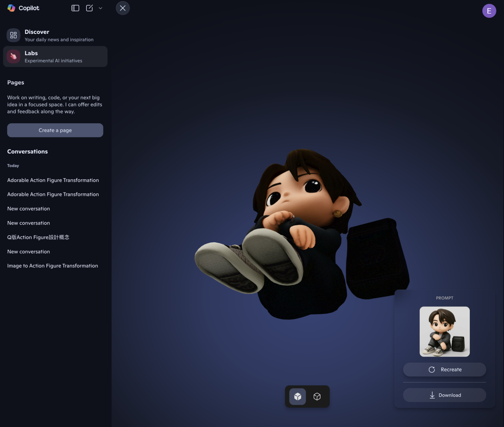Enable wireframe cube view mode
Screen dimensions: 504x427
[x=317, y=396]
